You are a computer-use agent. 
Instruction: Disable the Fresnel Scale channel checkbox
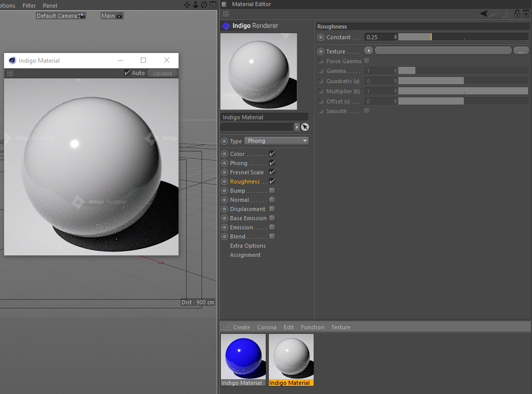point(272,172)
